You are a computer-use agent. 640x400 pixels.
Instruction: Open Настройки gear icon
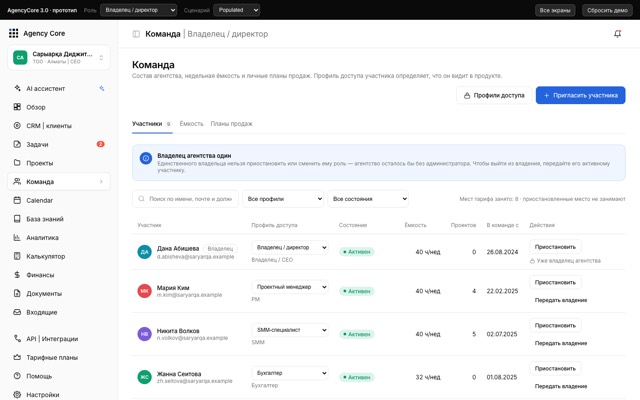click(x=17, y=395)
